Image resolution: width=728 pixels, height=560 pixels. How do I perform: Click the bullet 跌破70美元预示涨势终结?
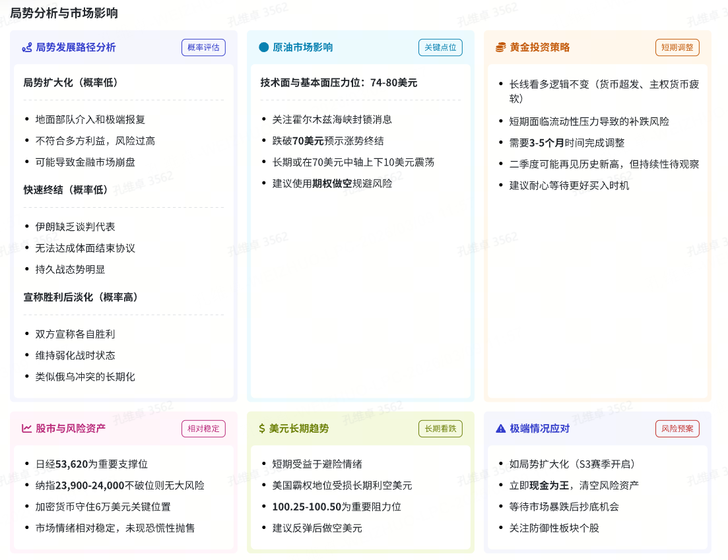(x=328, y=141)
